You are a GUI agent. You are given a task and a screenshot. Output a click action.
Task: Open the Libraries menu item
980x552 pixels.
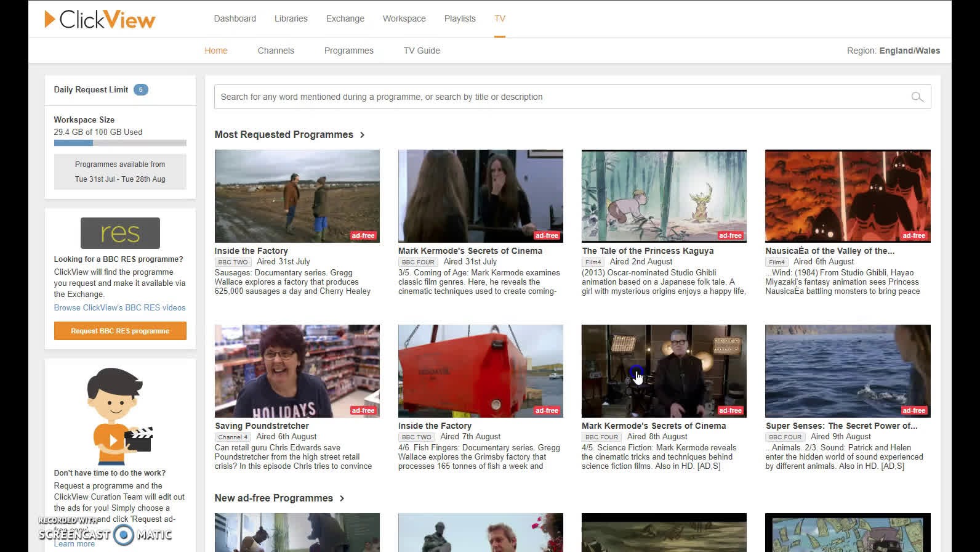click(x=291, y=18)
